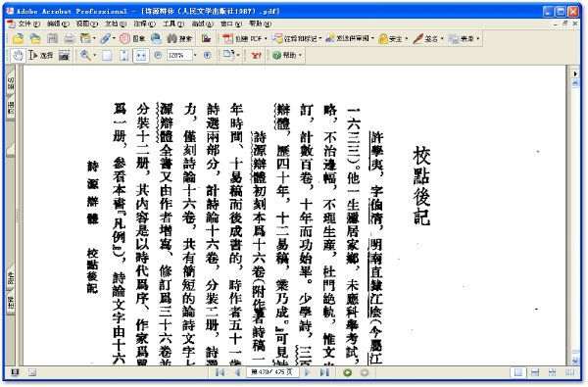Click the scroll down arrow on vertical scrollbar
This screenshot has width=588, height=387.
tap(575, 361)
